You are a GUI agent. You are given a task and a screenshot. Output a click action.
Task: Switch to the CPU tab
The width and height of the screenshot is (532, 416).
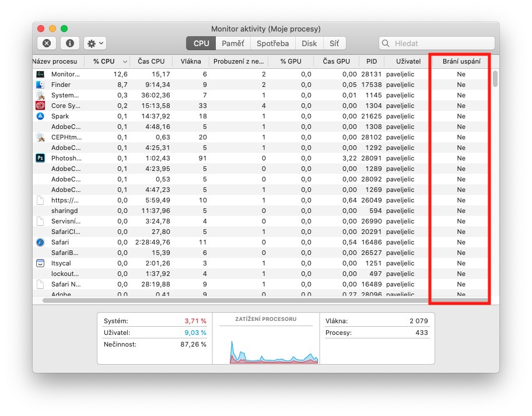point(201,43)
